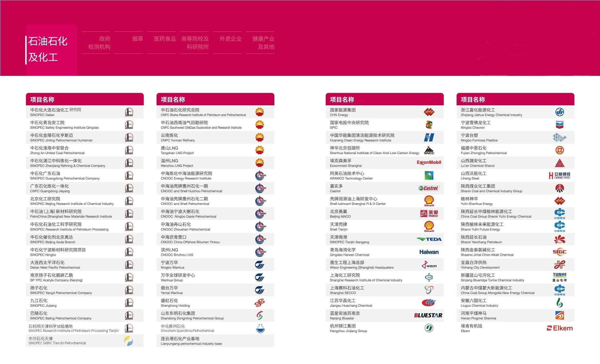
Task: Select the 烟草 category tab
Action: coord(129,43)
